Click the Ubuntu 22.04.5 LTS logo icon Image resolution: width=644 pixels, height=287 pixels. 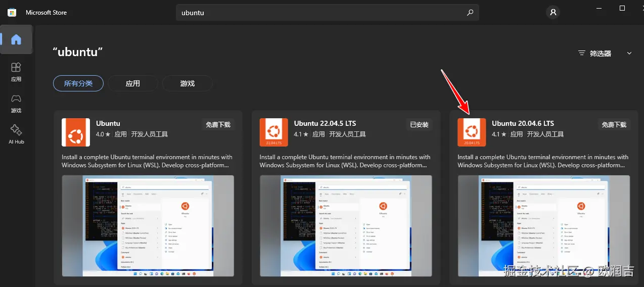tap(274, 132)
